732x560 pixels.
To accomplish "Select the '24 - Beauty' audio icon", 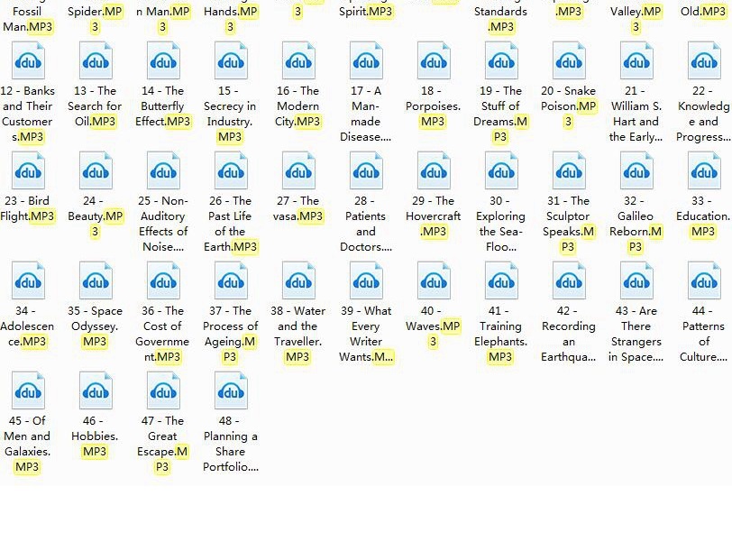I will [96, 171].
